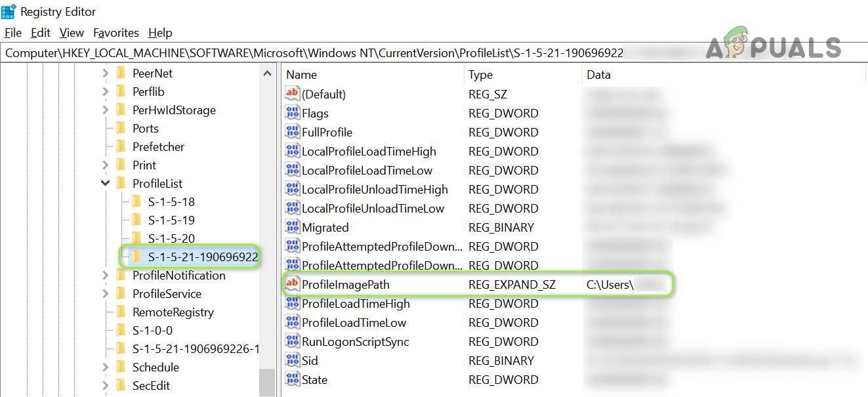The width and height of the screenshot is (868, 397).
Task: Click the tree pane vertical scrollbar thumb
Action: point(267,383)
